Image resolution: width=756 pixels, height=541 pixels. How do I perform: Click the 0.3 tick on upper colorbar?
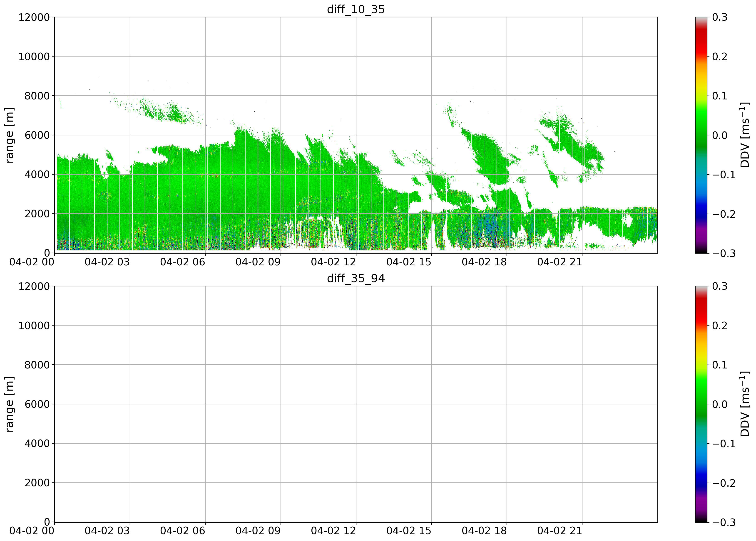coord(720,17)
